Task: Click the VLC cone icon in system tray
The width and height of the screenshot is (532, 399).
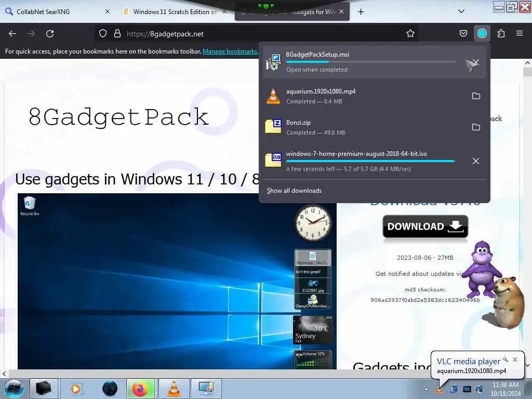Action: (x=440, y=389)
